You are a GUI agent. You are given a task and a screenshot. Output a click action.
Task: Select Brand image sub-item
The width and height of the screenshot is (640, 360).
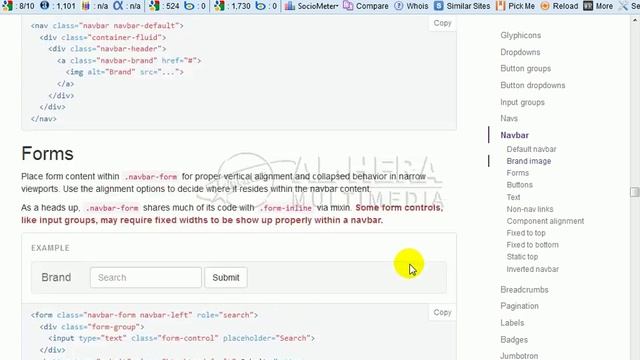pos(529,161)
